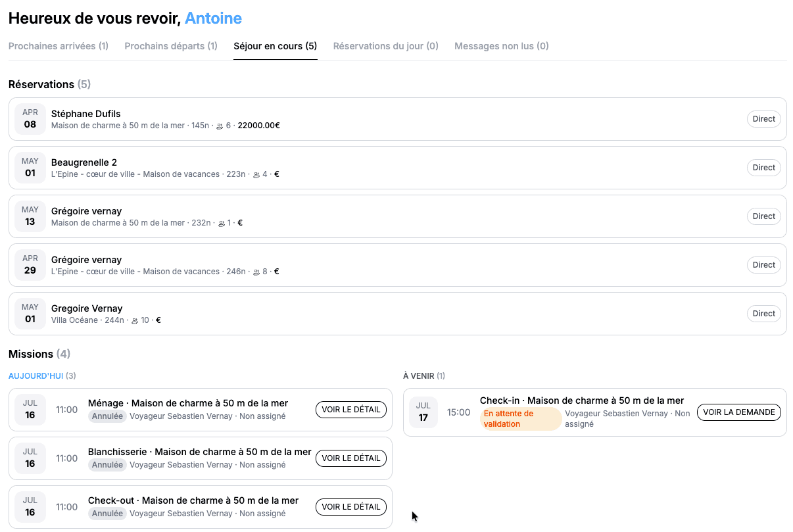Click the JUL 17 date badge
The image size is (793, 532).
(x=423, y=412)
